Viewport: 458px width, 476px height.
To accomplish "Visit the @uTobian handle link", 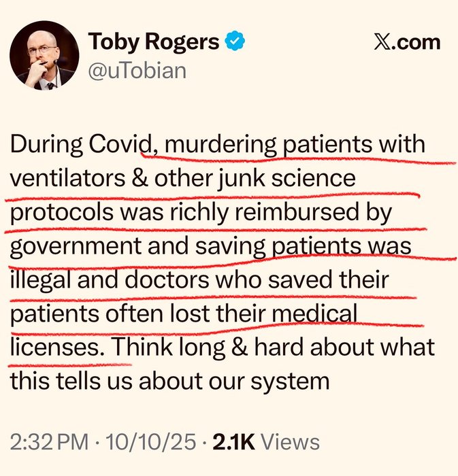I will coord(137,71).
